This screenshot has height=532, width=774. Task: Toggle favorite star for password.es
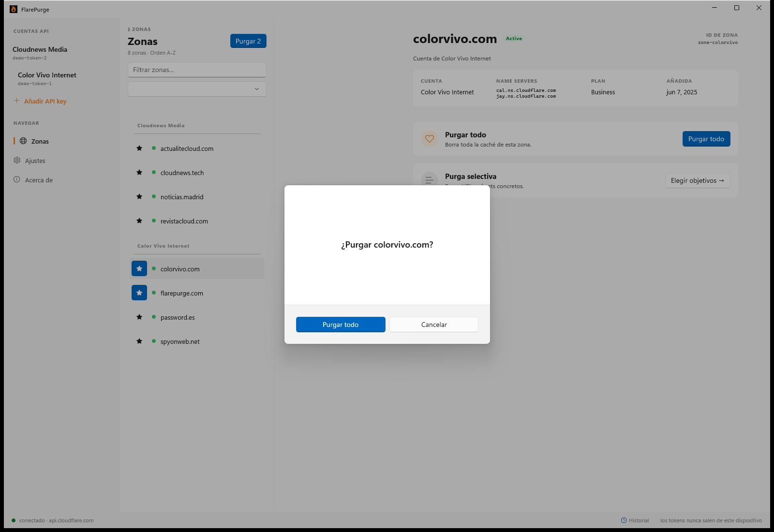pyautogui.click(x=139, y=317)
